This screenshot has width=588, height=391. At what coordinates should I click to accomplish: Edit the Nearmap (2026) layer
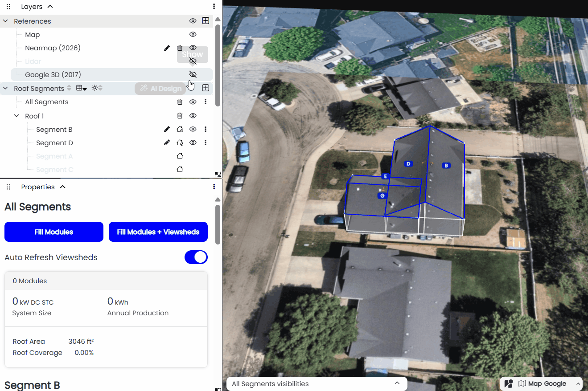point(167,48)
